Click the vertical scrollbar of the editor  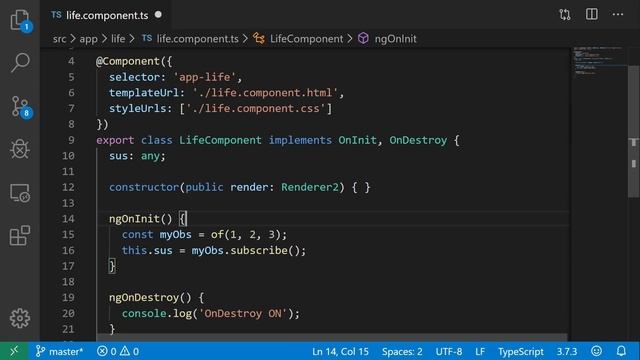633,131
